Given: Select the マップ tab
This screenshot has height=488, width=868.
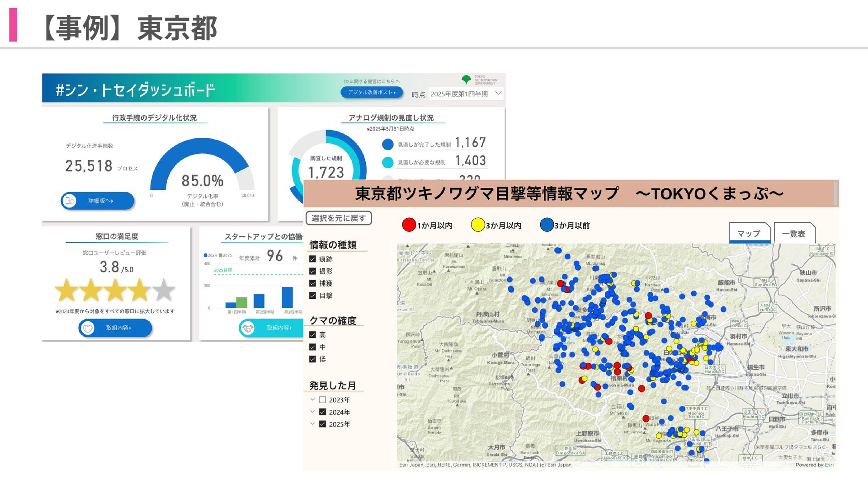Looking at the screenshot, I should point(749,234).
